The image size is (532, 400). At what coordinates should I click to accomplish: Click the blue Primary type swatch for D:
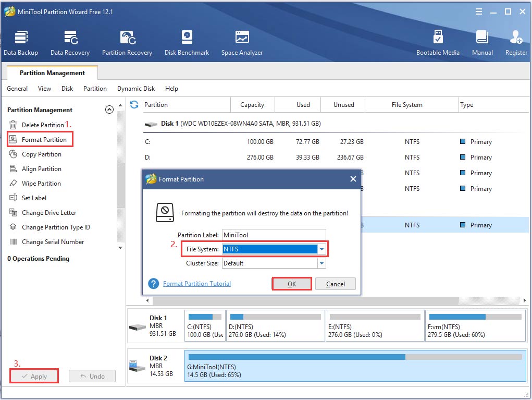(463, 157)
